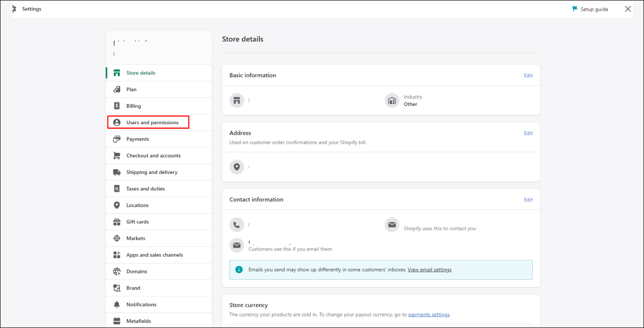Navigate to Checkout and accounts

[x=159, y=156]
